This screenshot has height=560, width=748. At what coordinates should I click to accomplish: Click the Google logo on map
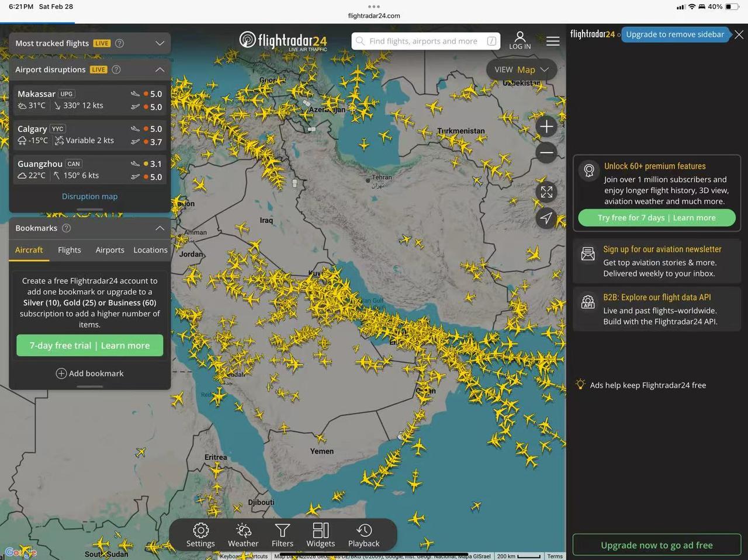20,552
